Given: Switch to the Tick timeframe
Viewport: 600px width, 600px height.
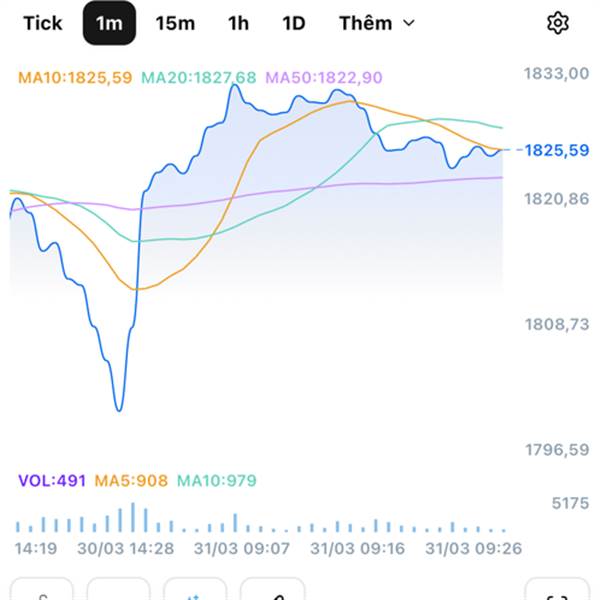Looking at the screenshot, I should pos(42,23).
